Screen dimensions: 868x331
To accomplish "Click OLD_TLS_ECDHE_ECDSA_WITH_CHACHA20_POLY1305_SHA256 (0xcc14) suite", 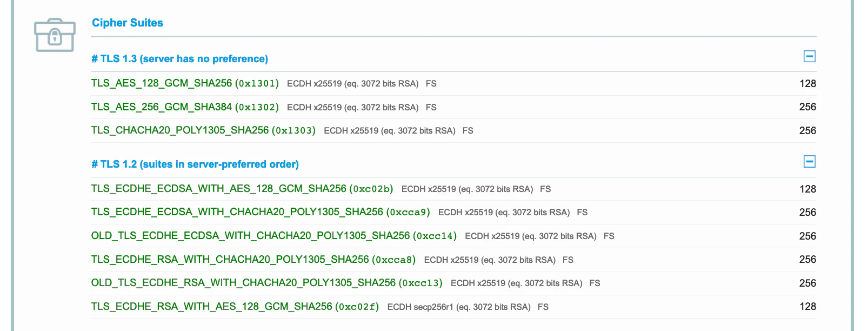I will coord(274,236).
